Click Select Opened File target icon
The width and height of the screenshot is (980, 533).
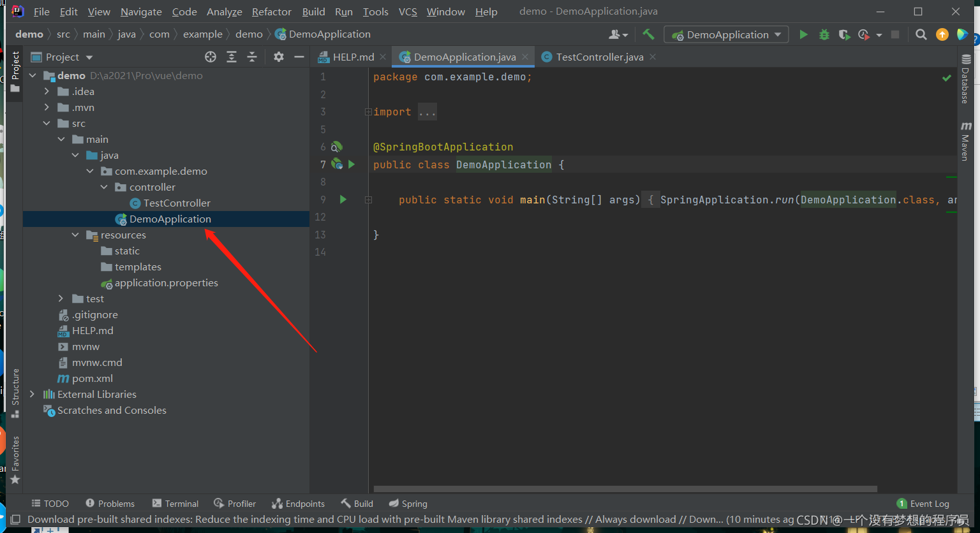211,57
